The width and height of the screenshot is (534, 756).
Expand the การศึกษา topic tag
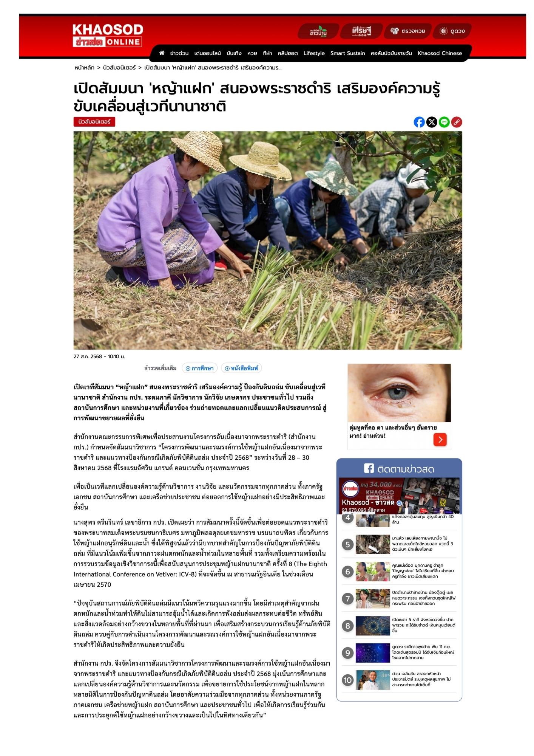point(199,368)
